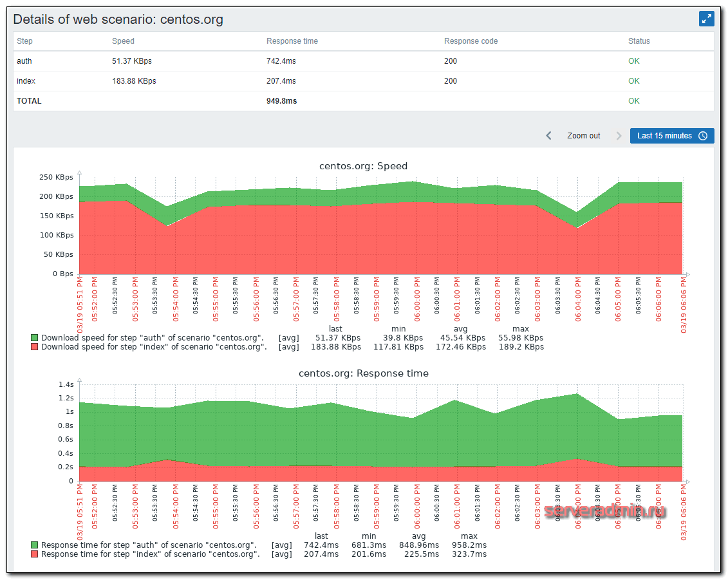
Task: Click red swatch for index response time
Action: coord(34,554)
